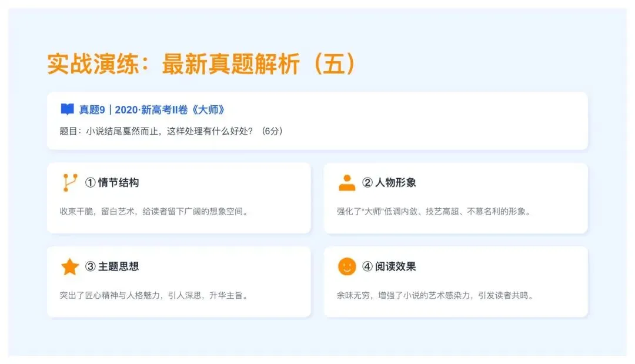Screen dimensions: 635x364
Task: Click the orange person icon beside 人物形象
Action: click(347, 183)
